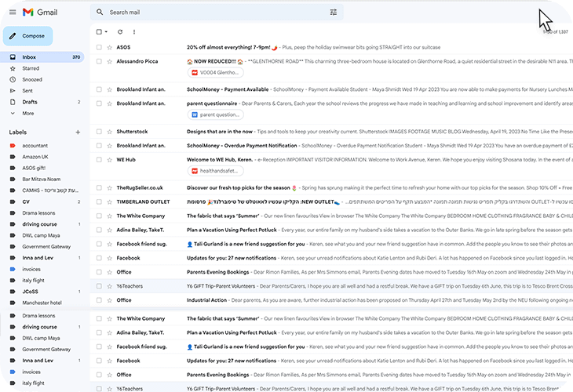Open the parent question... document attachment

[x=216, y=114]
